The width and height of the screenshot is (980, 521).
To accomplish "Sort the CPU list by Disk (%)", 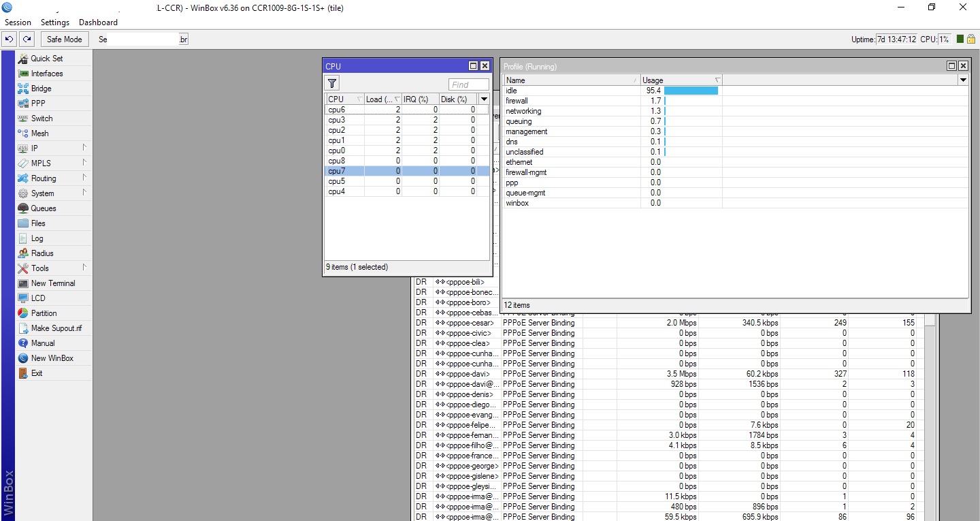I will [458, 99].
